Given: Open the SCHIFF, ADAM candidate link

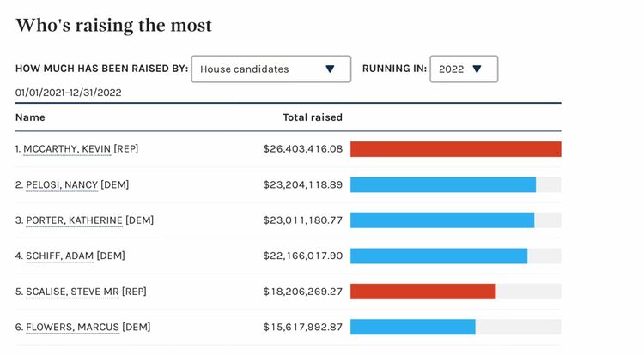Looking at the screenshot, I should [x=59, y=256].
